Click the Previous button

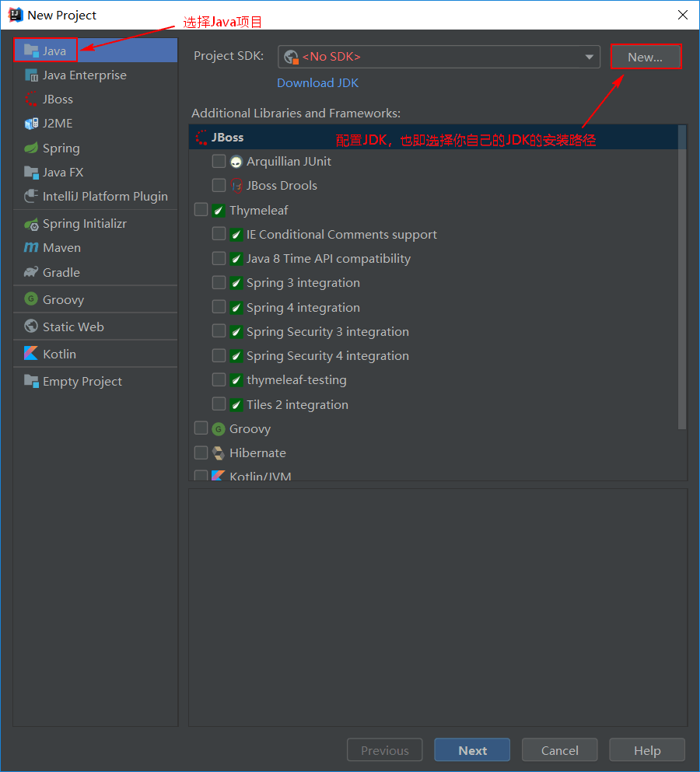(385, 750)
